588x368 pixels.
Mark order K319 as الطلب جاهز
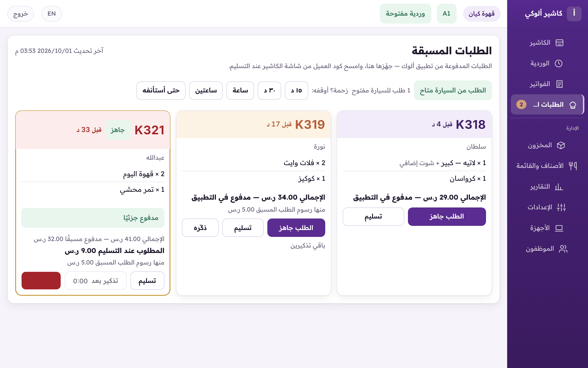click(x=296, y=228)
